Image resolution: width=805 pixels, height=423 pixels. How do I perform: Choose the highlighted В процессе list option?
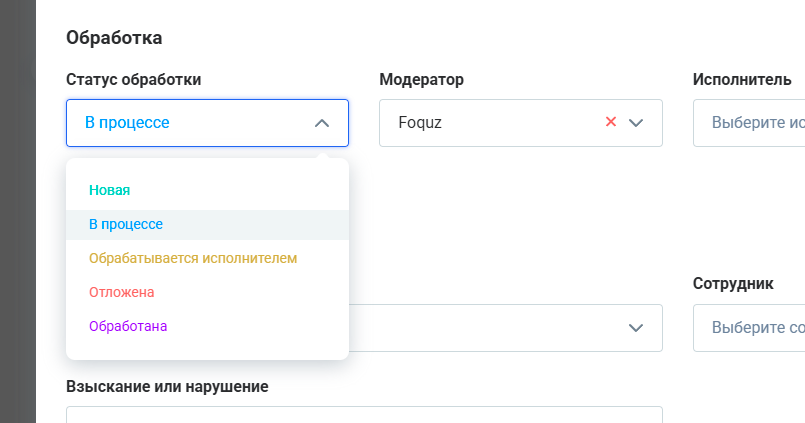126,224
